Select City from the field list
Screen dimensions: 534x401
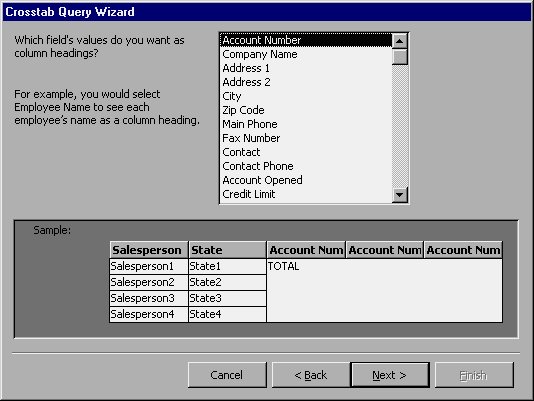pyautogui.click(x=306, y=96)
